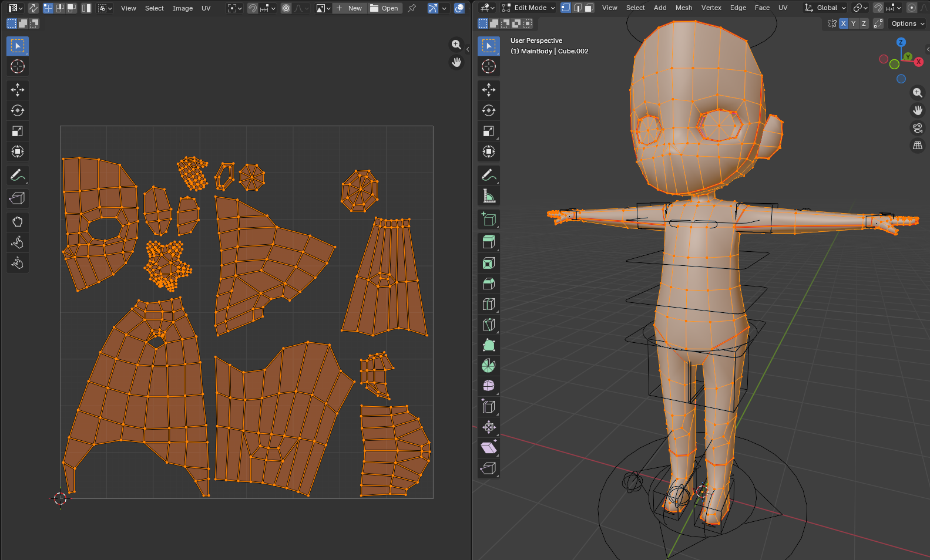Open the Mesh menu in the 3D viewport
This screenshot has height=560, width=930.
point(683,8)
